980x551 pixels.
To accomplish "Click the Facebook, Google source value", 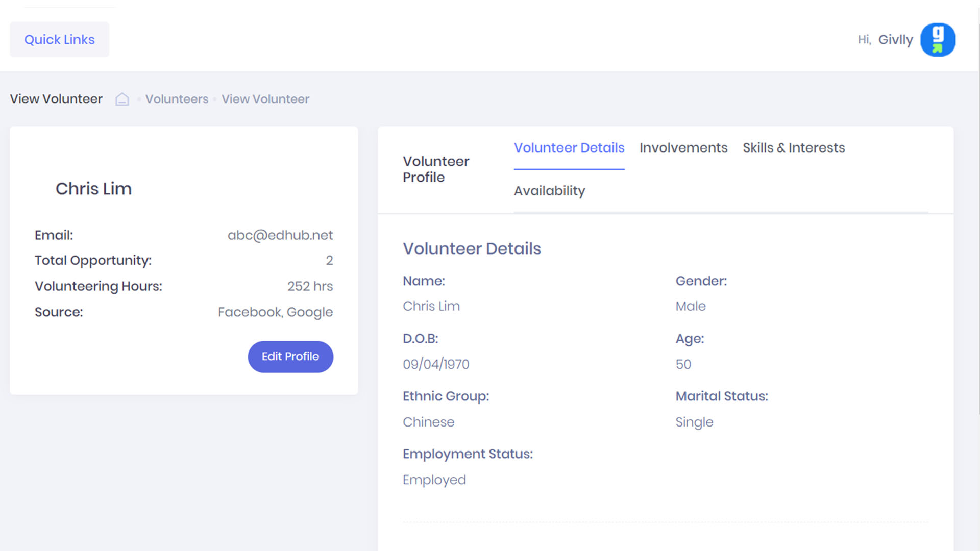I will click(x=275, y=312).
